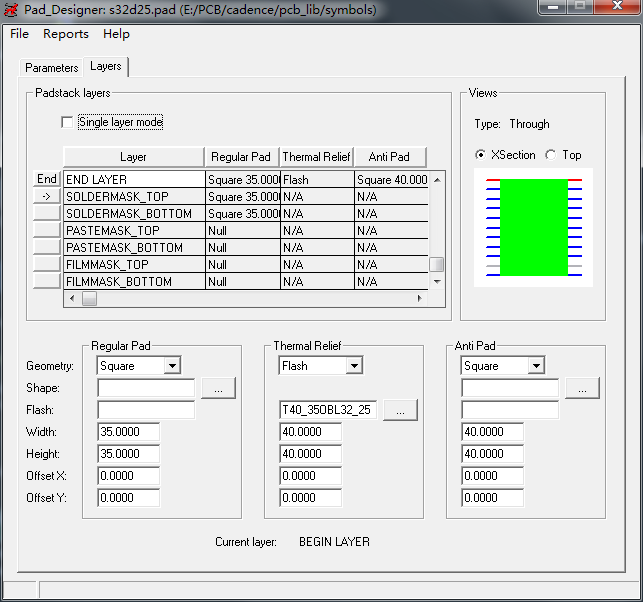Screen dimensions: 643x602
Task: Open the Anti Pad Geometry dropdown
Action: click(536, 366)
